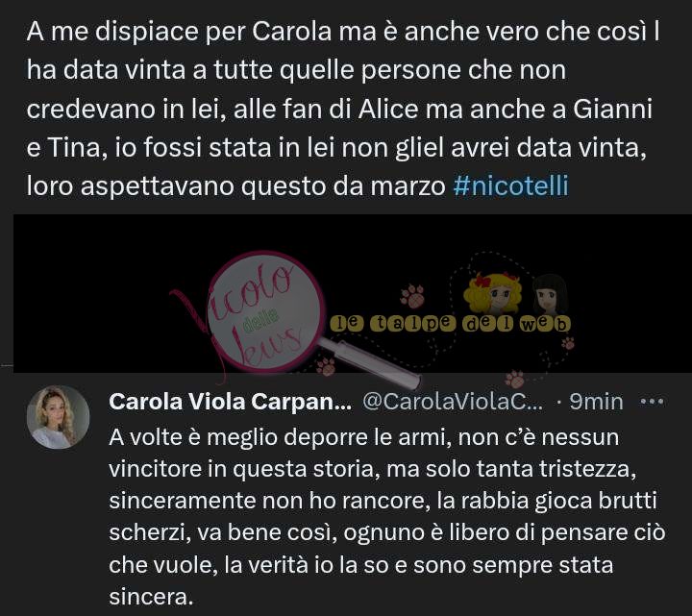692x616 pixels.
Task: Open display name Carola Viola Carpan...
Action: [x=230, y=402]
